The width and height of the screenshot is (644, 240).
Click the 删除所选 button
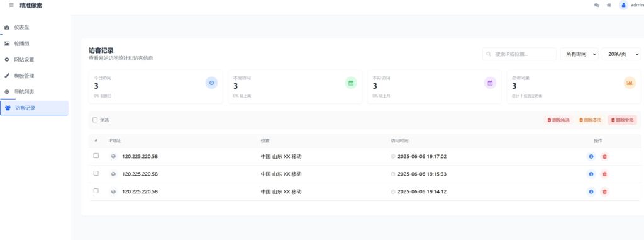[x=558, y=120]
